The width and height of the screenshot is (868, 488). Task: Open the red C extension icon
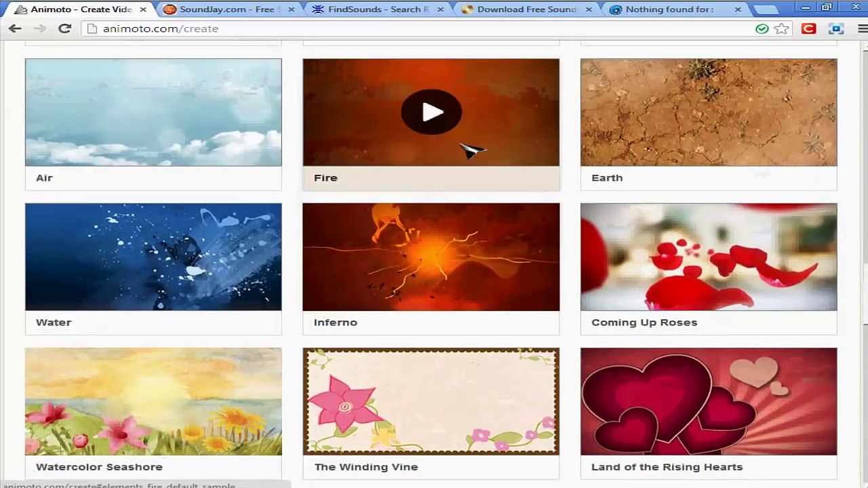[808, 28]
